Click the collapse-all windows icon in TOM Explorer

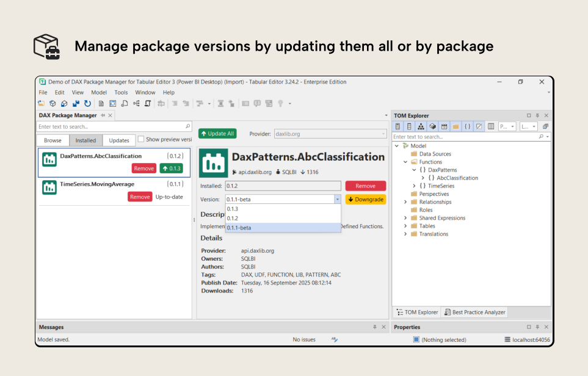546,126
